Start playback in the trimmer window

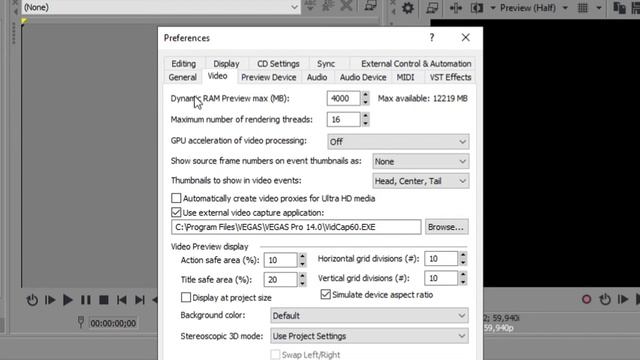coord(68,300)
